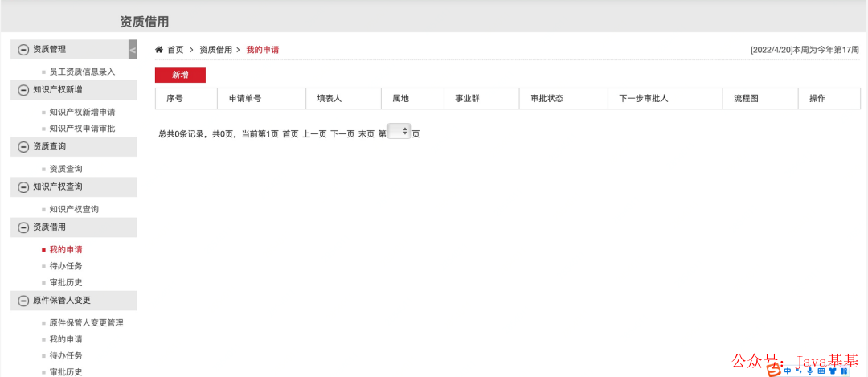Click the 末页 pagination link

366,134
